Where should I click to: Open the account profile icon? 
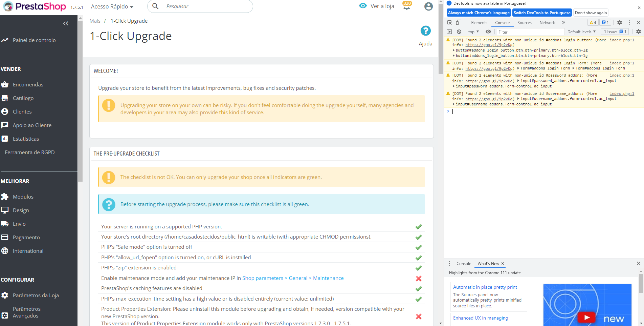coord(428,6)
